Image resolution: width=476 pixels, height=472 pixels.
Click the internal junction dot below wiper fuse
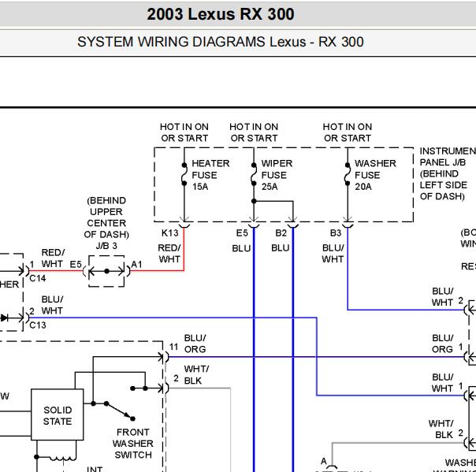point(254,201)
